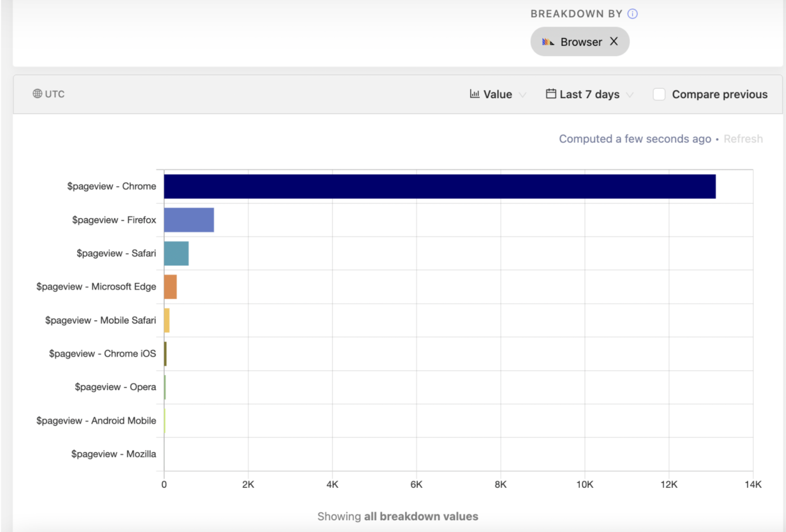Click the $pageview - Android Mobile label
Image resolution: width=786 pixels, height=532 pixels.
(96, 421)
